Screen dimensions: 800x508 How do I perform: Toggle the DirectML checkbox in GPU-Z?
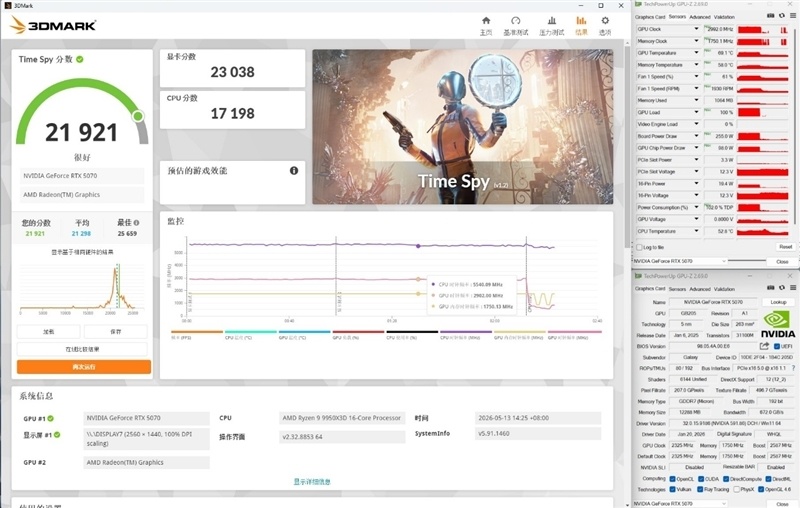pos(768,479)
